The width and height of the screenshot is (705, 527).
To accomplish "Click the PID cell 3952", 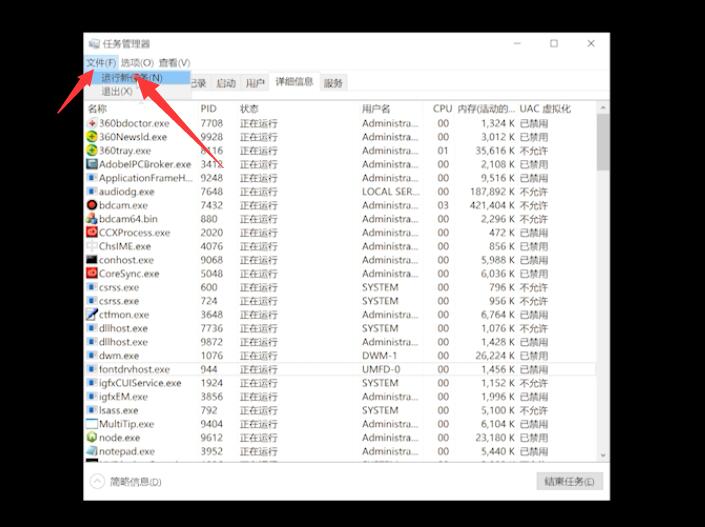I will 211,451.
